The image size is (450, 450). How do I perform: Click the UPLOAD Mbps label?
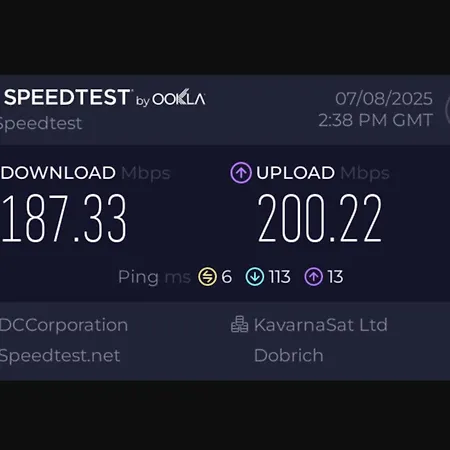[323, 173]
